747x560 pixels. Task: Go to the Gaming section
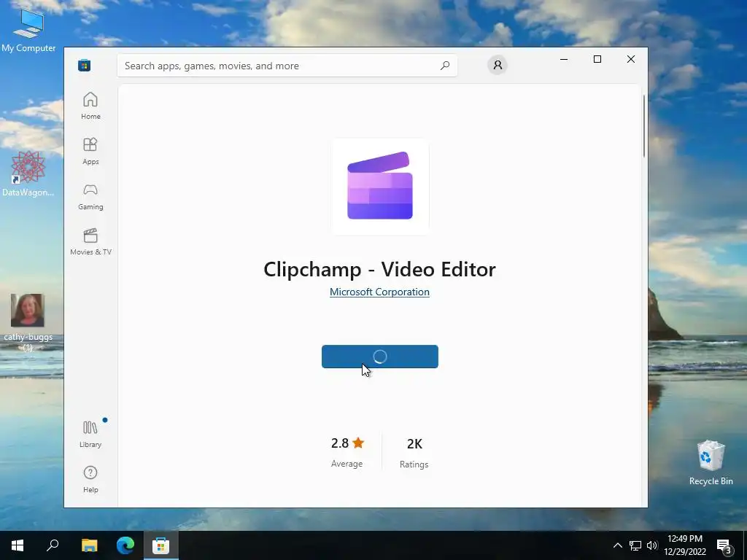pos(90,196)
